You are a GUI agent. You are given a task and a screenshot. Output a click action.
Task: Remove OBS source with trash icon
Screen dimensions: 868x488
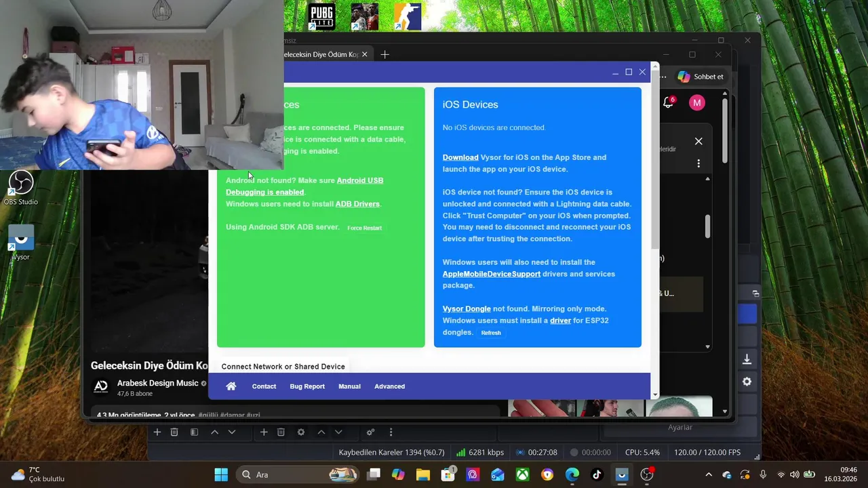(x=281, y=432)
